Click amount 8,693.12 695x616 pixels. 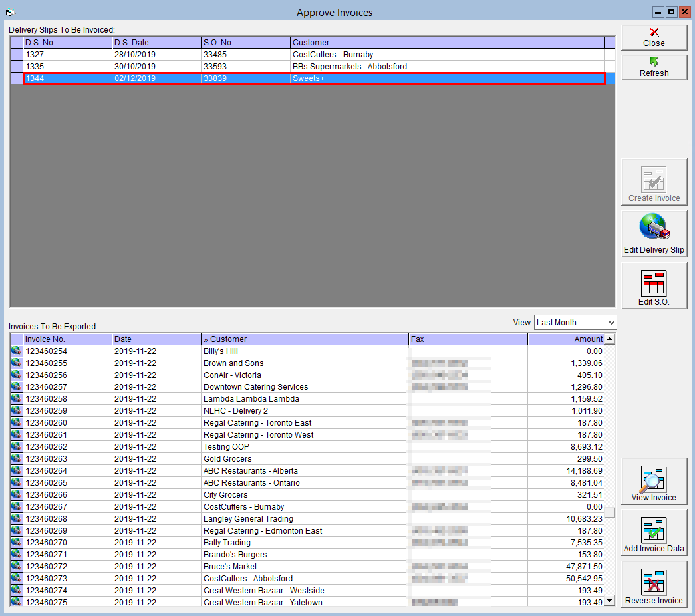click(586, 446)
